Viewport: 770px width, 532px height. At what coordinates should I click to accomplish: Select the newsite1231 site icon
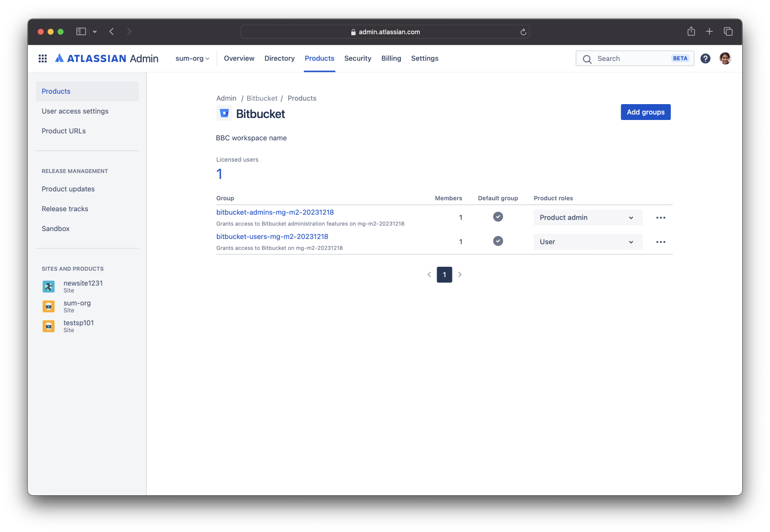[48, 286]
